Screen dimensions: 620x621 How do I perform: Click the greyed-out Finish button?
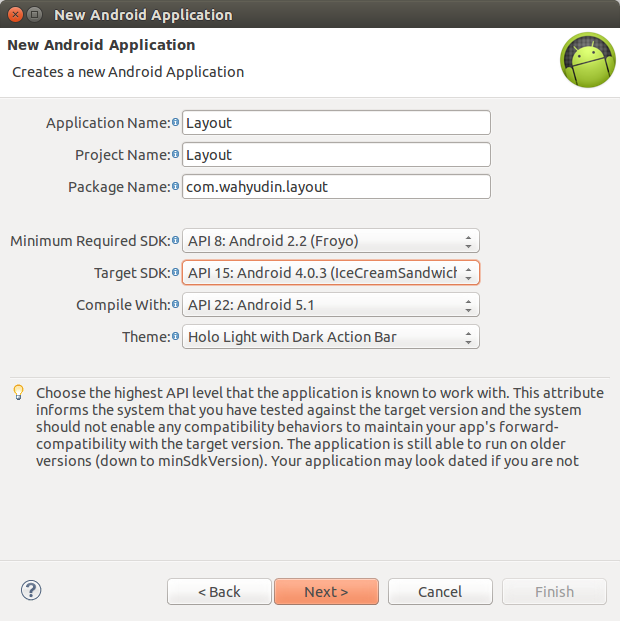pyautogui.click(x=554, y=592)
